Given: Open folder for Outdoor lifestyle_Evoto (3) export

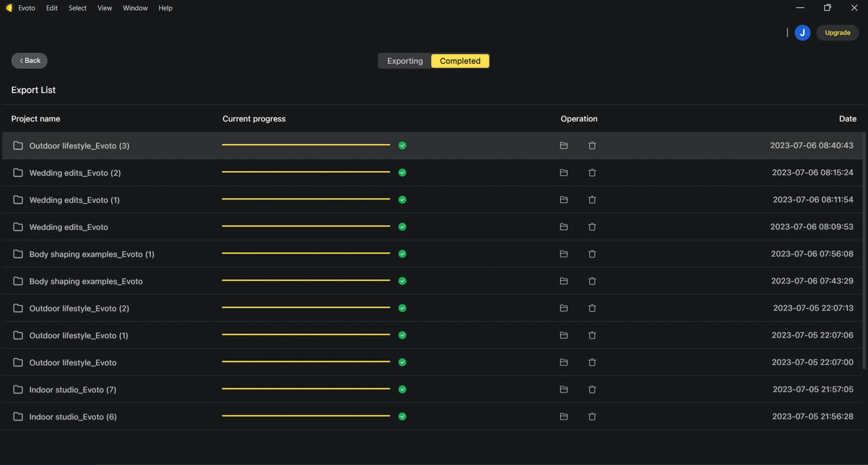Looking at the screenshot, I should pos(564,146).
